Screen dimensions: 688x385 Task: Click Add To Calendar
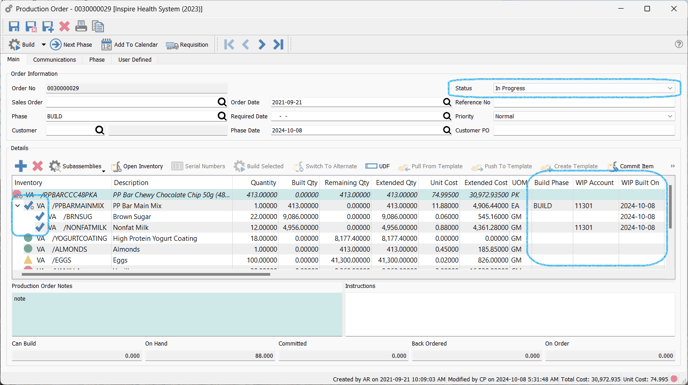129,44
